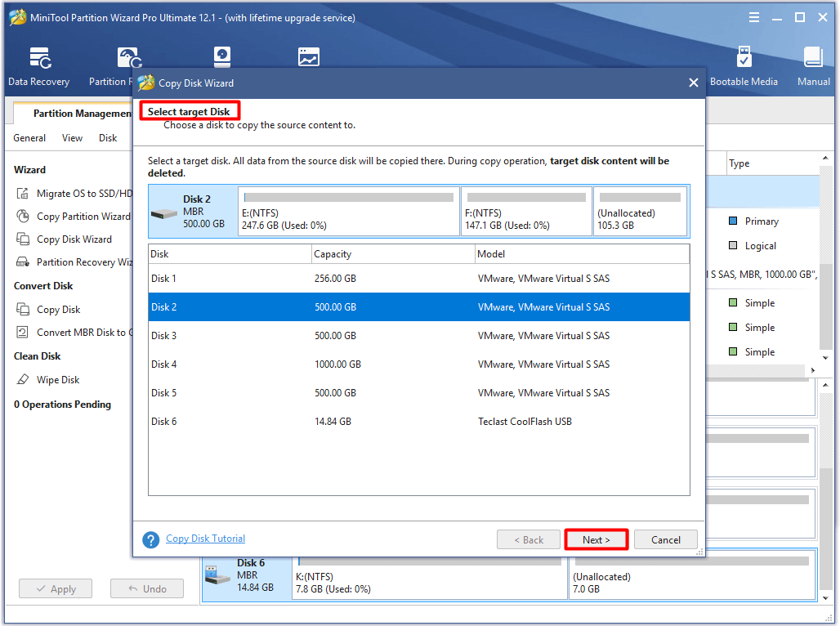Click the MiniTool app logo icon
Screen dimensions: 840x626
click(18, 17)
